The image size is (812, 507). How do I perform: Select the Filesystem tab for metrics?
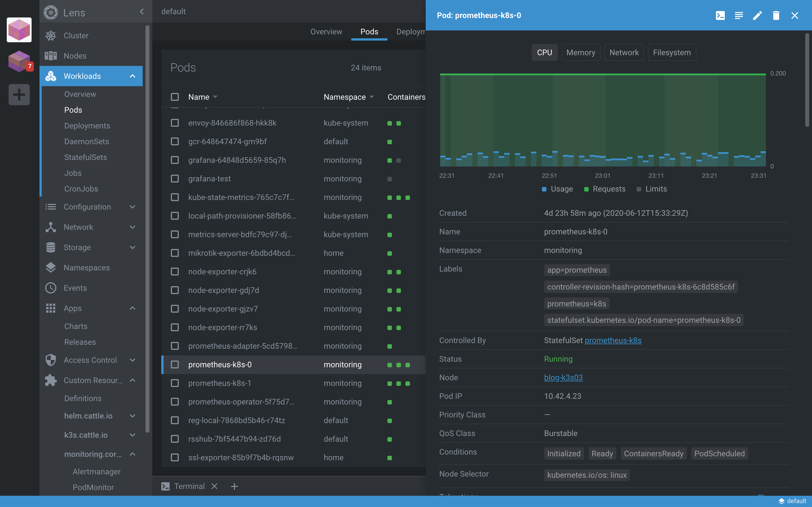(672, 52)
